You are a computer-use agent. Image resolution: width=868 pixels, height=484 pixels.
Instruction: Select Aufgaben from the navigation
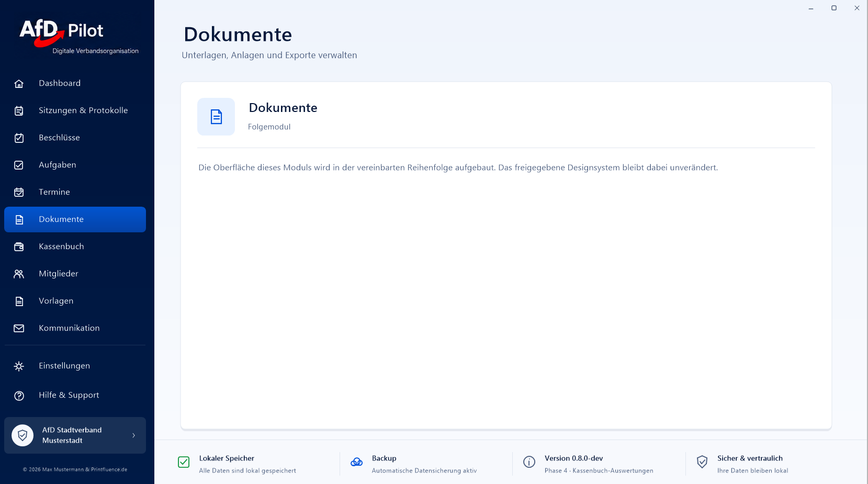(x=58, y=165)
